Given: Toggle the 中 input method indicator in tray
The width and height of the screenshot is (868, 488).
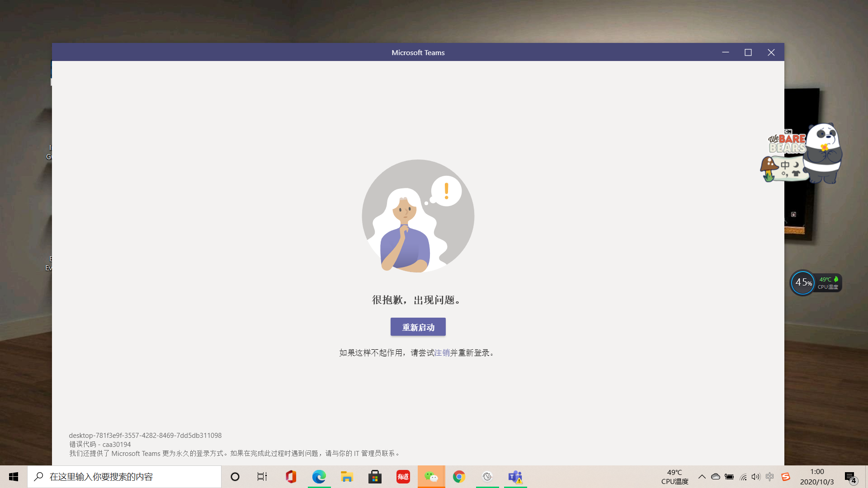Looking at the screenshot, I should pos(770,477).
